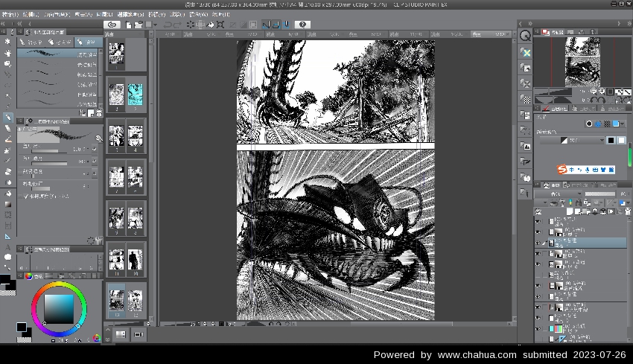
Task: Select the Text tool 'A' icon
Action: pyautogui.click(x=7, y=247)
